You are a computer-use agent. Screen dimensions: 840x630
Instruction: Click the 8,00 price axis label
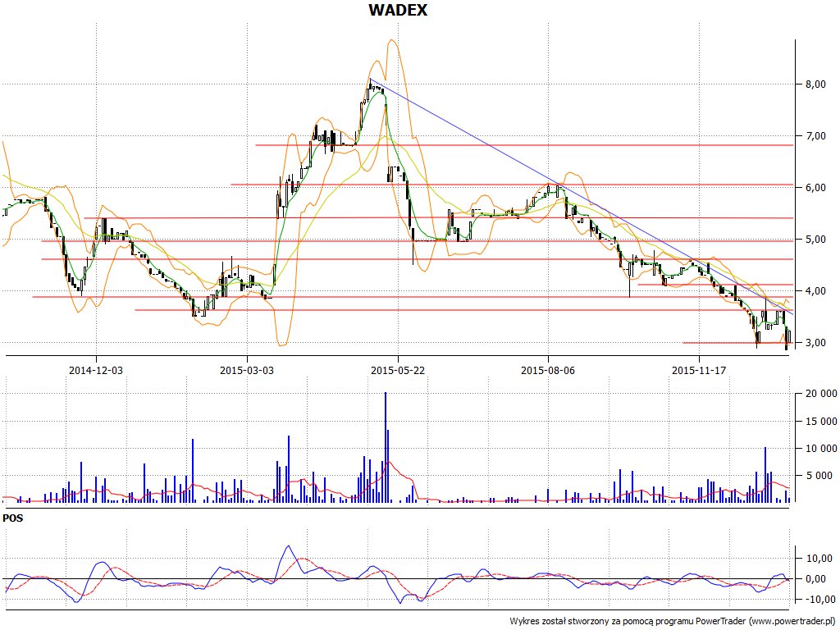tap(815, 84)
